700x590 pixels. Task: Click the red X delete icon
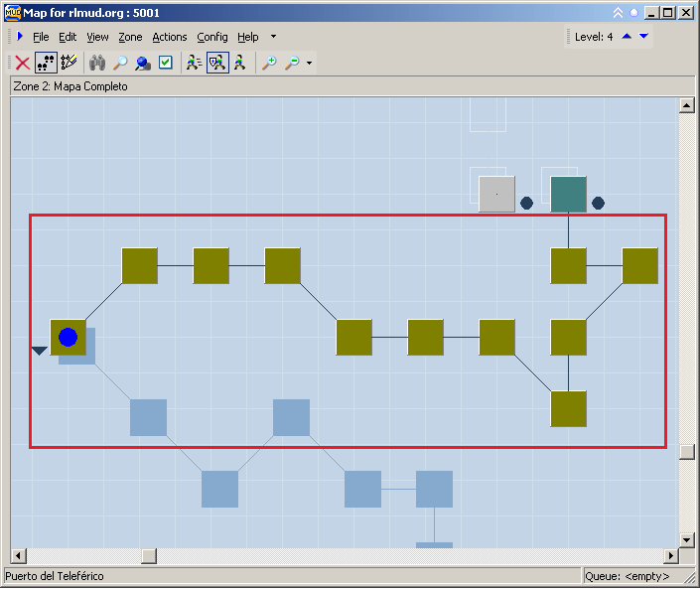[x=22, y=63]
